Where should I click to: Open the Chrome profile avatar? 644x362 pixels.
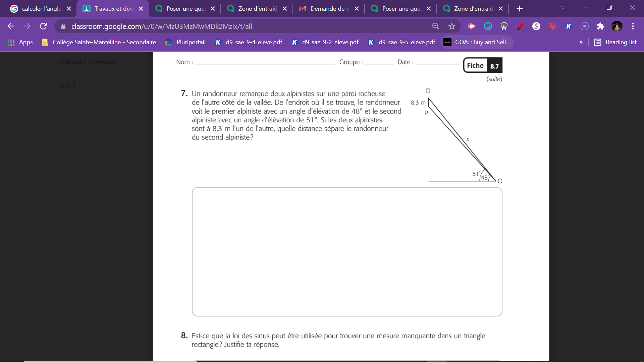pyautogui.click(x=617, y=26)
